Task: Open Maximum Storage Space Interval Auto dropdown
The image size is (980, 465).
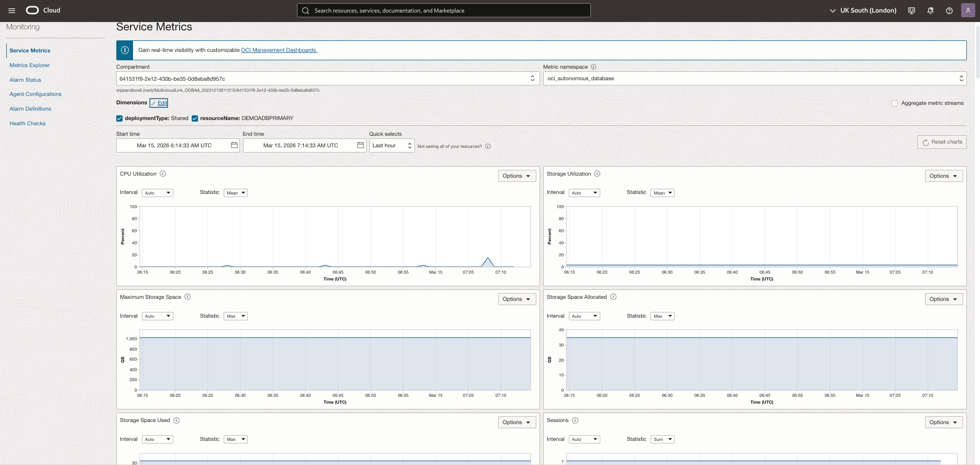Action: [157, 316]
